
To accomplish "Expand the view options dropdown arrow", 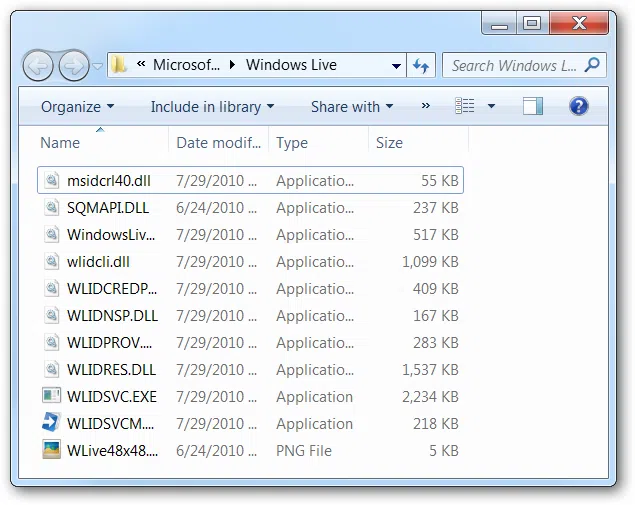I will click(x=491, y=106).
